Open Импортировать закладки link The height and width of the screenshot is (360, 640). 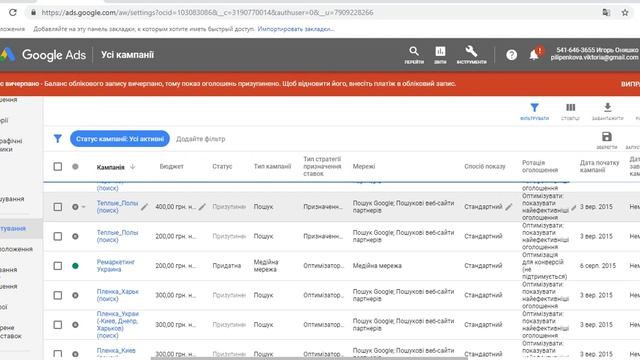(296, 29)
